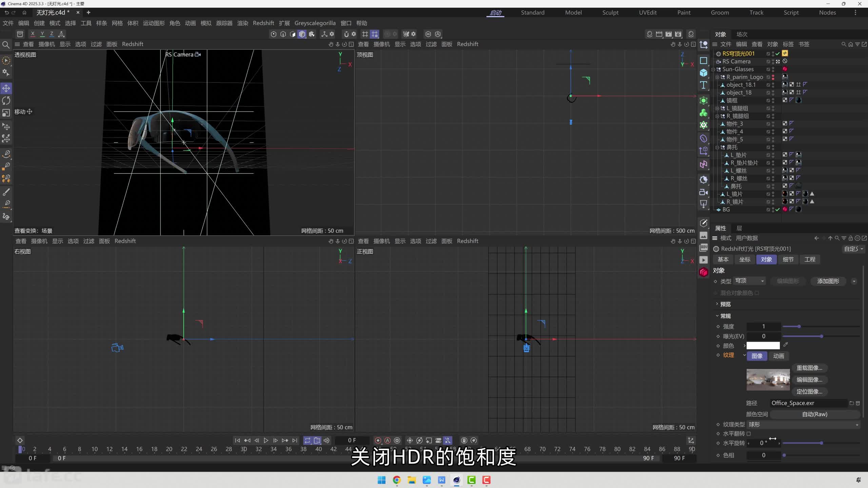Click the 编辑图像... button

809,380
